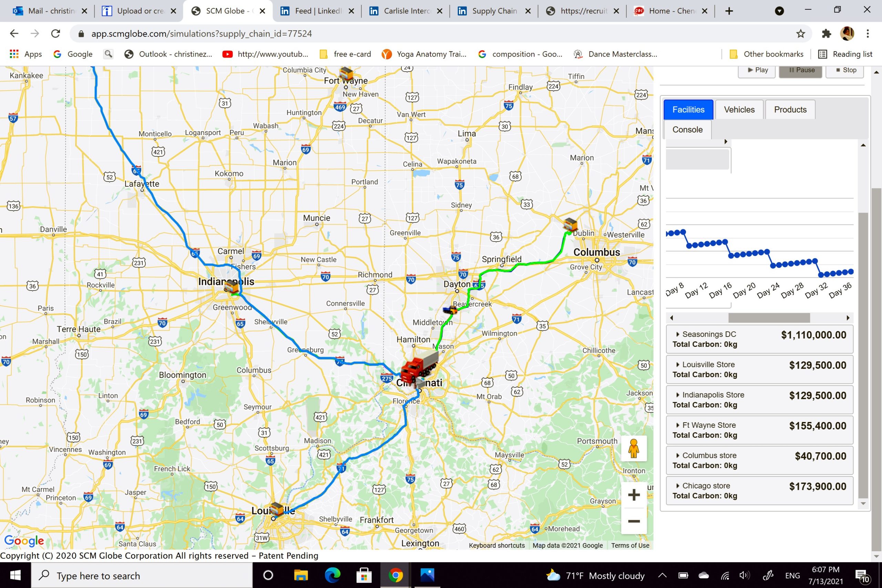Click the store facility icon at Indianapolis
Image resolution: width=882 pixels, height=588 pixels.
pyautogui.click(x=232, y=287)
